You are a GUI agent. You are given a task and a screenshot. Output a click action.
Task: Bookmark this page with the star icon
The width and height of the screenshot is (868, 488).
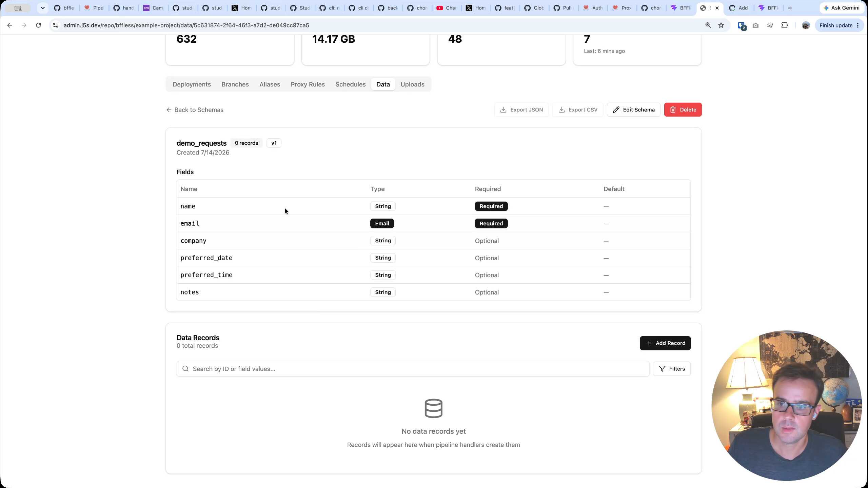point(721,25)
